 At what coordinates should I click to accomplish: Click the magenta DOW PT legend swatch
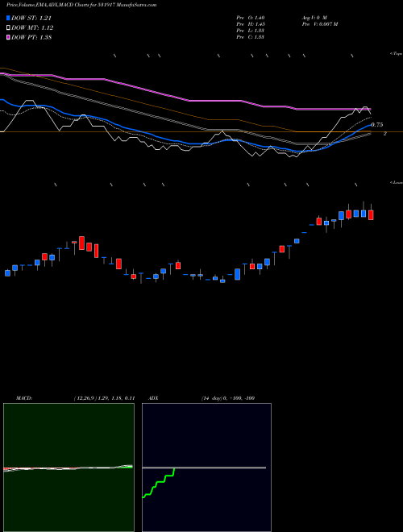point(9,37)
